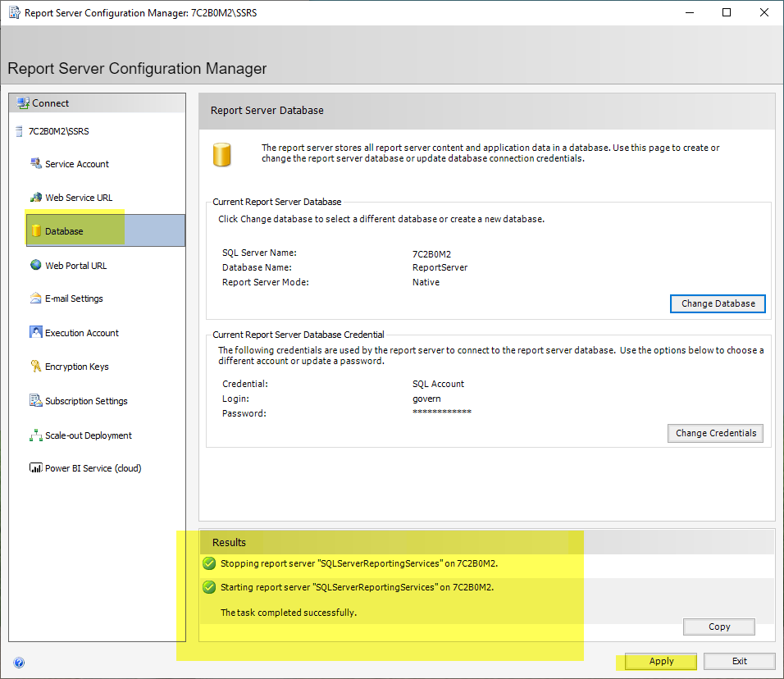The image size is (784, 679).
Task: Click the Subscription Settings icon
Action: tap(36, 401)
